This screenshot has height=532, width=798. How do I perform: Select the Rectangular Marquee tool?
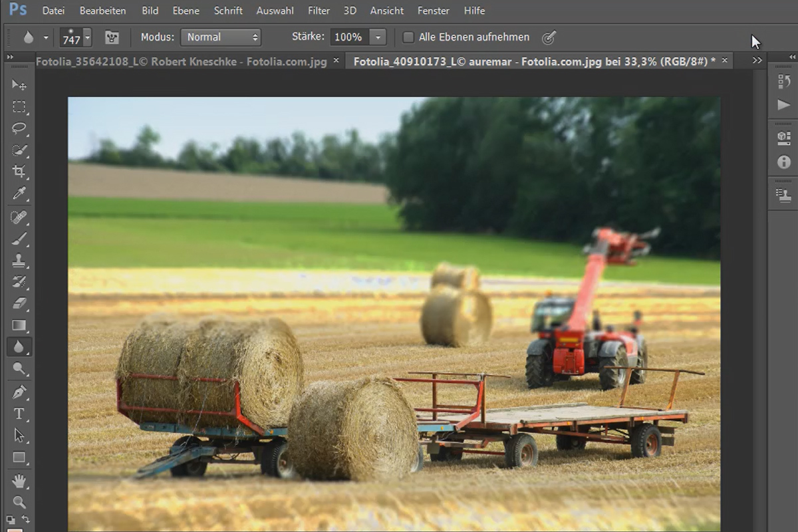coord(19,107)
